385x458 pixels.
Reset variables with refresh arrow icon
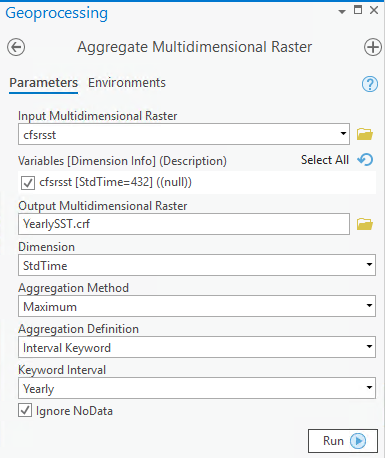365,160
